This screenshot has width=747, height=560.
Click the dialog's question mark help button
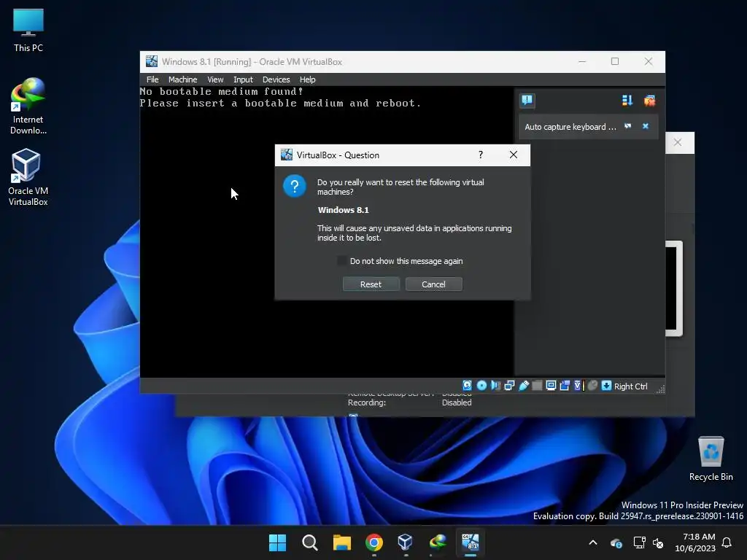click(x=481, y=155)
